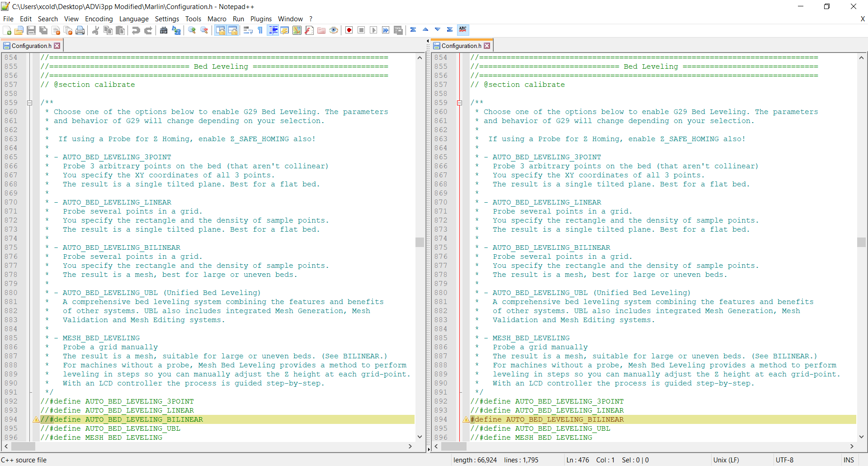Click the Save All toolbar icon
This screenshot has width=868, height=466.
tap(43, 30)
